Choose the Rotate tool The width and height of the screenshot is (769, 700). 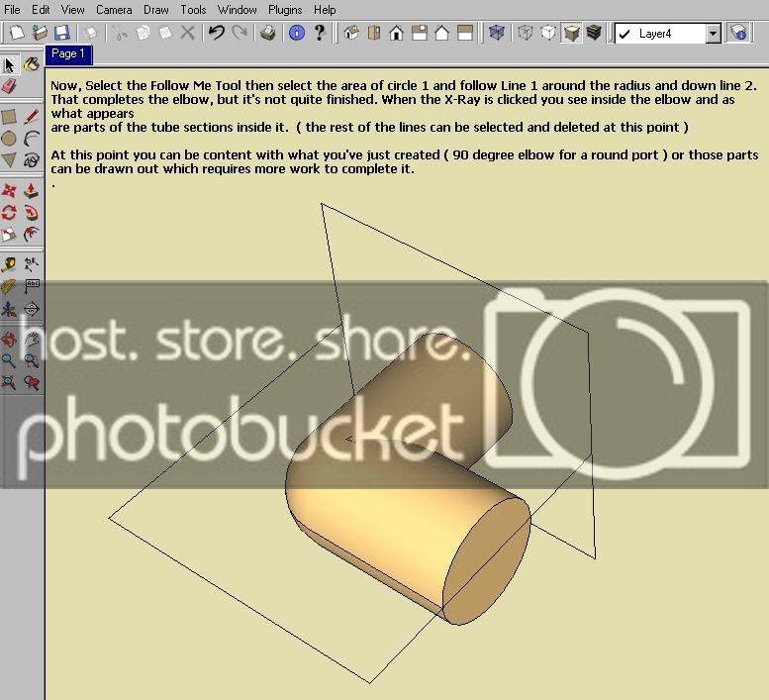[x=9, y=213]
